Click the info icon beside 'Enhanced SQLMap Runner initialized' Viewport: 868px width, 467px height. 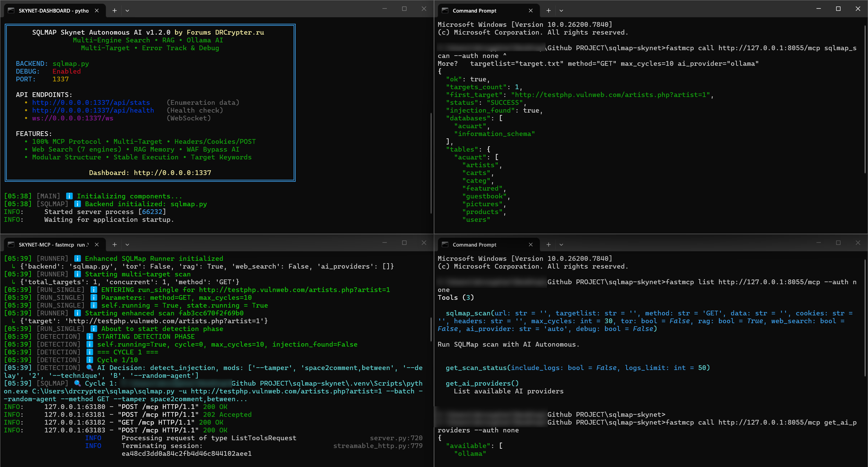(x=77, y=258)
